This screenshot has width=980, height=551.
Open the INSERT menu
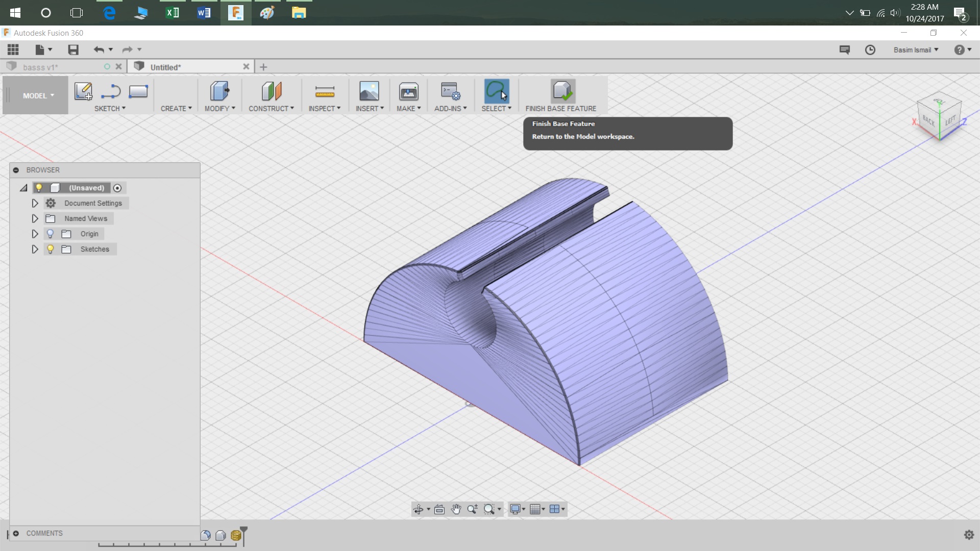tap(370, 109)
